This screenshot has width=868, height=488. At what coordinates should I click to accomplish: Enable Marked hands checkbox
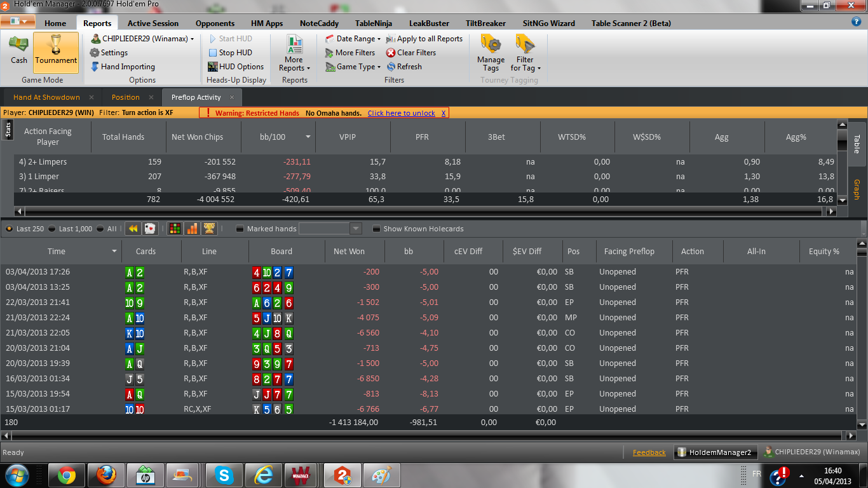pos(240,229)
